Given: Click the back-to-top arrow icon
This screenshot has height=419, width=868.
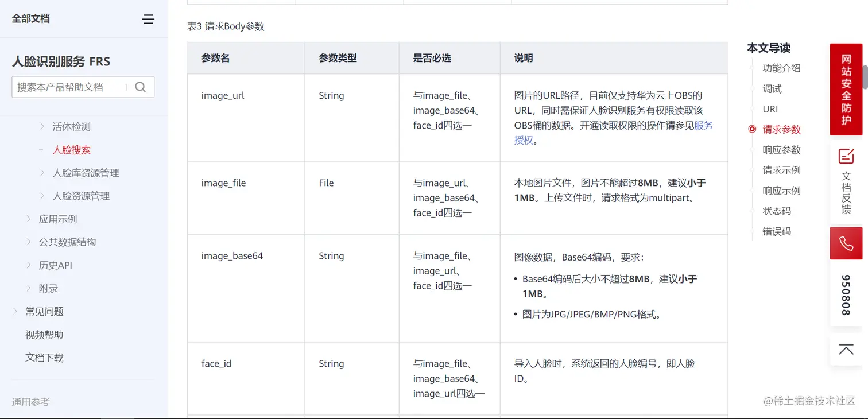Looking at the screenshot, I should (846, 350).
